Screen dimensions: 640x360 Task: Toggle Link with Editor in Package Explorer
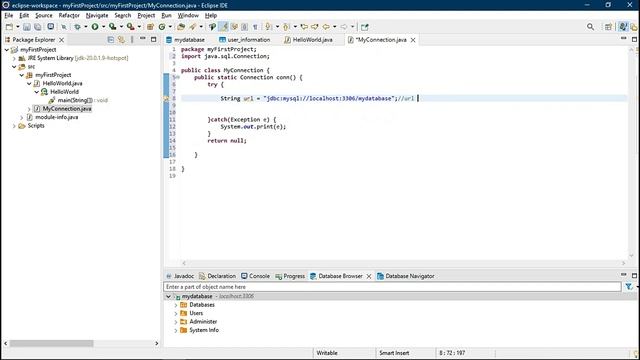[121, 40]
